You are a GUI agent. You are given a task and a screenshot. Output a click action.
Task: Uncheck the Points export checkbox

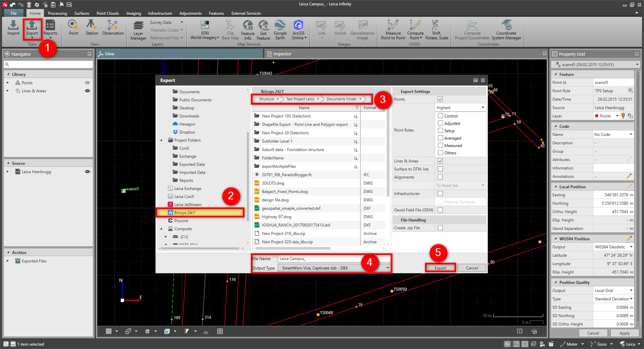coord(440,99)
